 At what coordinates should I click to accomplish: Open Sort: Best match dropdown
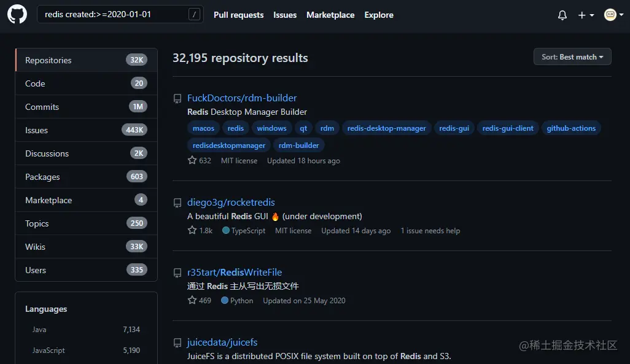[572, 56]
